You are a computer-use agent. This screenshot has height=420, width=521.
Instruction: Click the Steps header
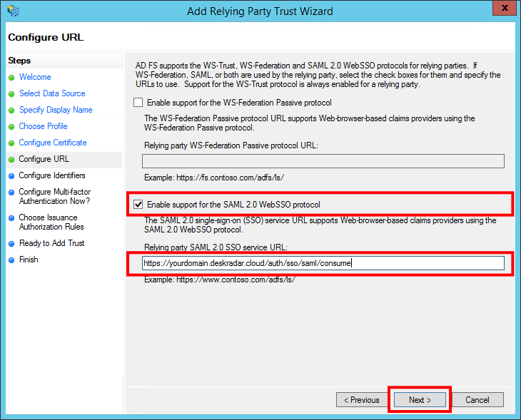click(x=19, y=61)
